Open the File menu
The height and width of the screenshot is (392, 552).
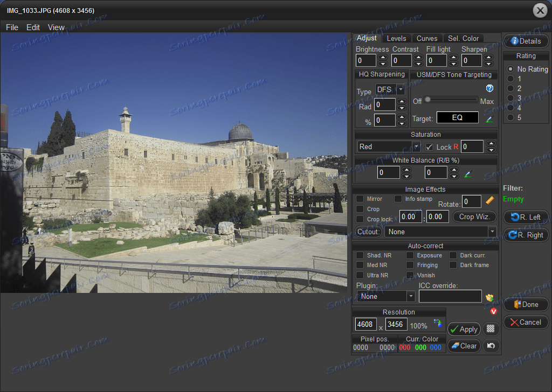[12, 27]
